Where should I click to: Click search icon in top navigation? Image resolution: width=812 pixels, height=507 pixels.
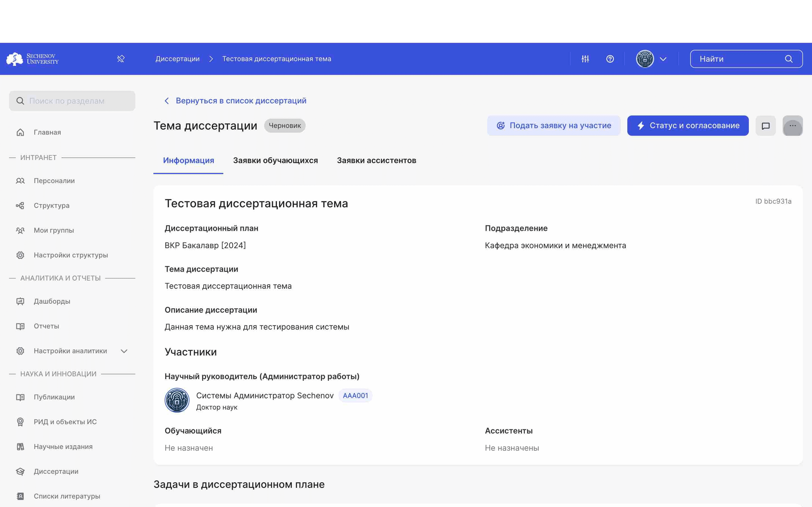tap(790, 58)
